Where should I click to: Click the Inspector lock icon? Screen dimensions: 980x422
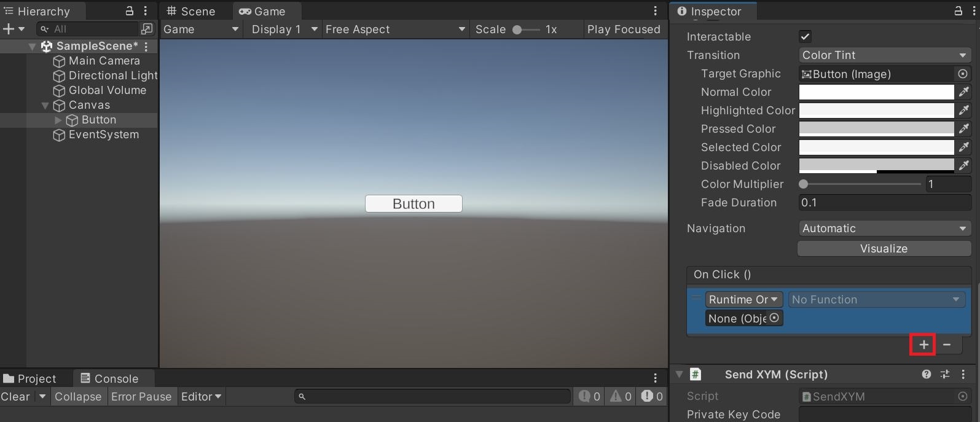[x=958, y=11]
